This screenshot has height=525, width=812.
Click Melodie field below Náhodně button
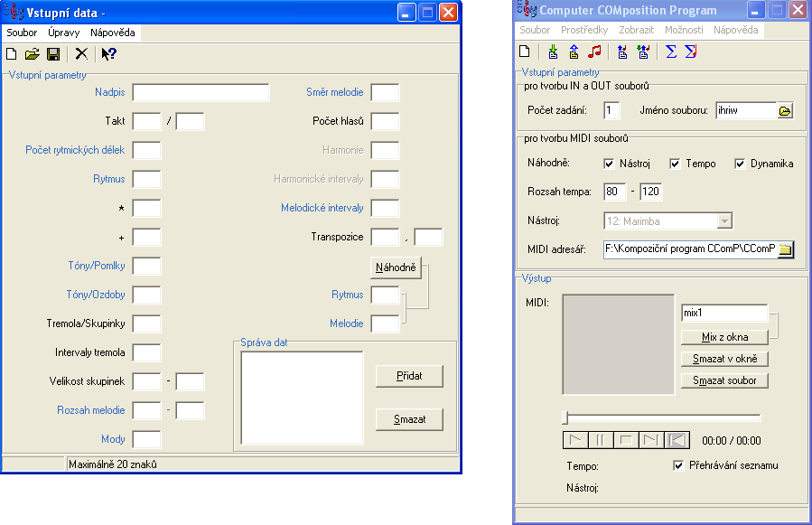(x=386, y=323)
